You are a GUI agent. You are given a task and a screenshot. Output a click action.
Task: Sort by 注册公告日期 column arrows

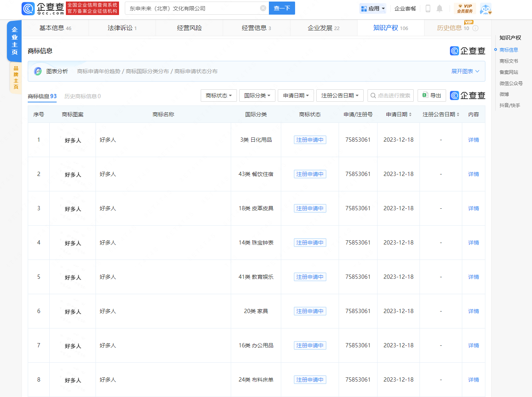point(458,114)
